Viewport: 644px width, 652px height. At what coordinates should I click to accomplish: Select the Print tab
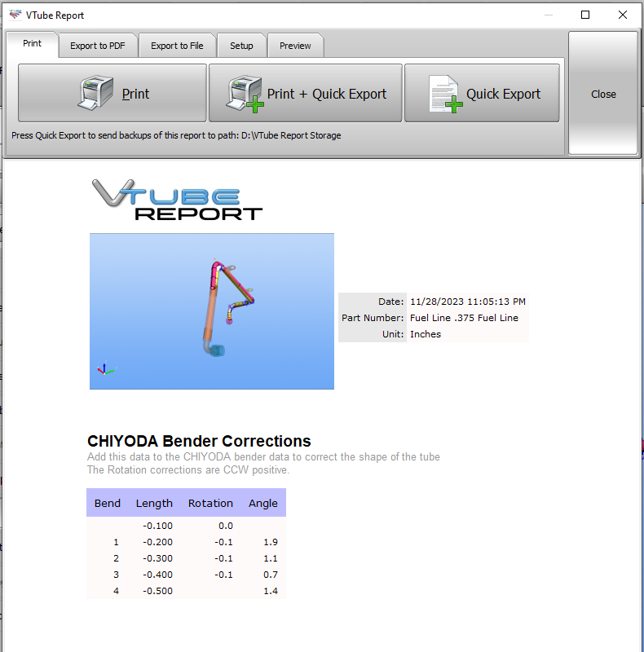[32, 44]
